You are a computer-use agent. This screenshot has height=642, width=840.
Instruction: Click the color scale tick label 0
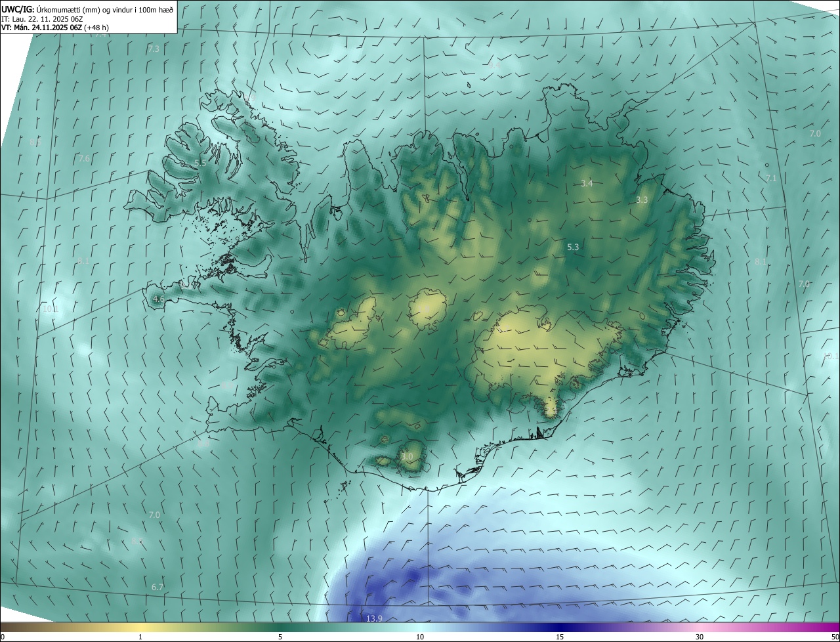(3, 637)
